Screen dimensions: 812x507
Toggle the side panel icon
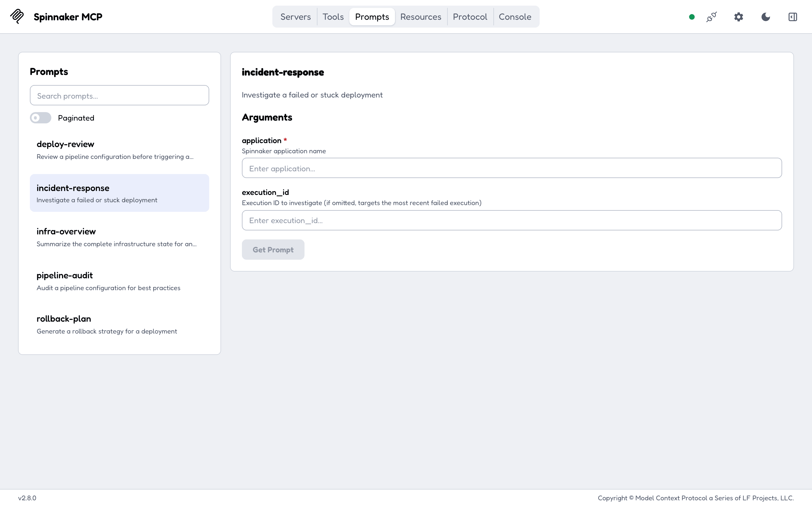793,17
